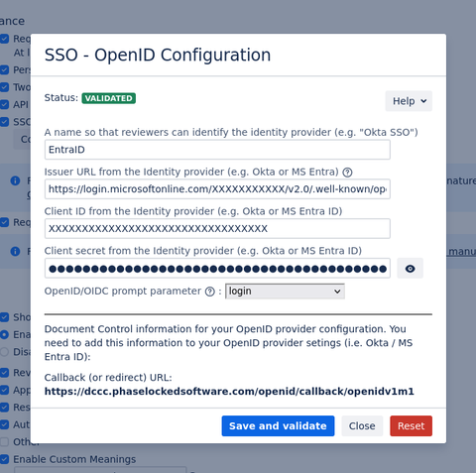Toggle the background SSO checkbox

[4, 122]
